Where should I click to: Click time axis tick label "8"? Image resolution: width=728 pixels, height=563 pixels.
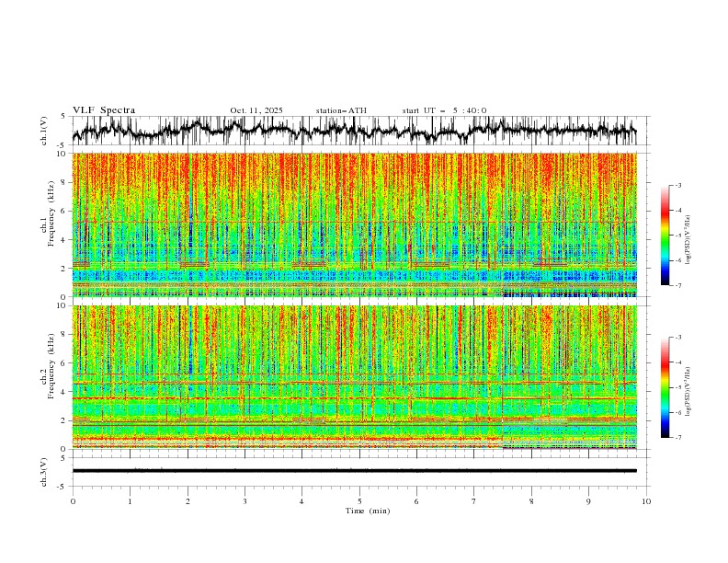531,501
